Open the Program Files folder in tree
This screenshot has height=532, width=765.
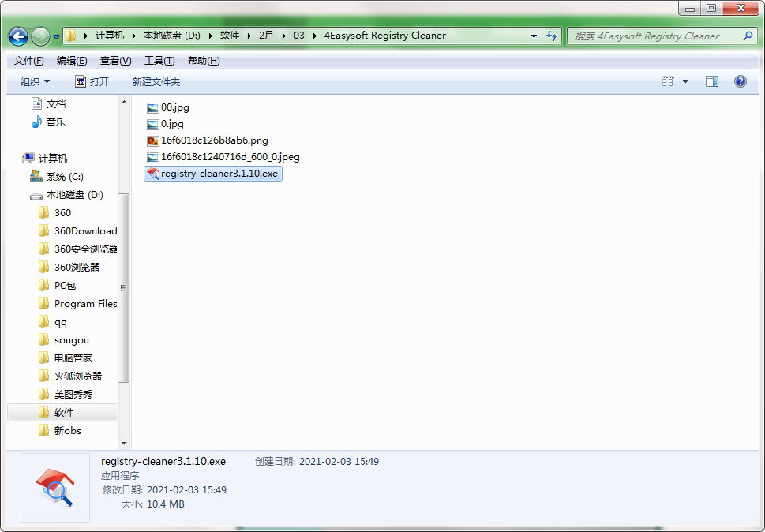click(x=77, y=303)
